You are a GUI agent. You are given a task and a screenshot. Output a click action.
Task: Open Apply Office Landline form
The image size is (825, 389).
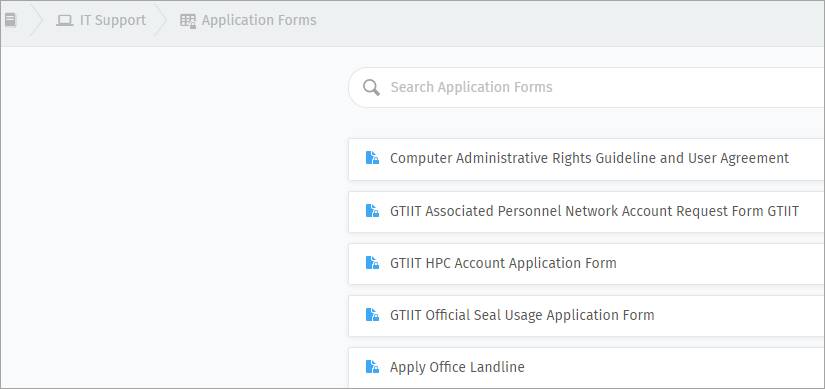[x=457, y=367]
